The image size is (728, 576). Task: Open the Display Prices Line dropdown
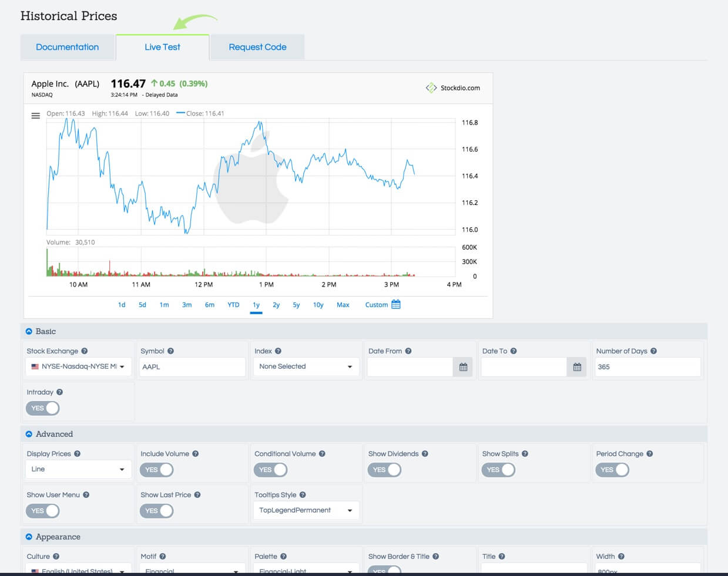(x=78, y=469)
